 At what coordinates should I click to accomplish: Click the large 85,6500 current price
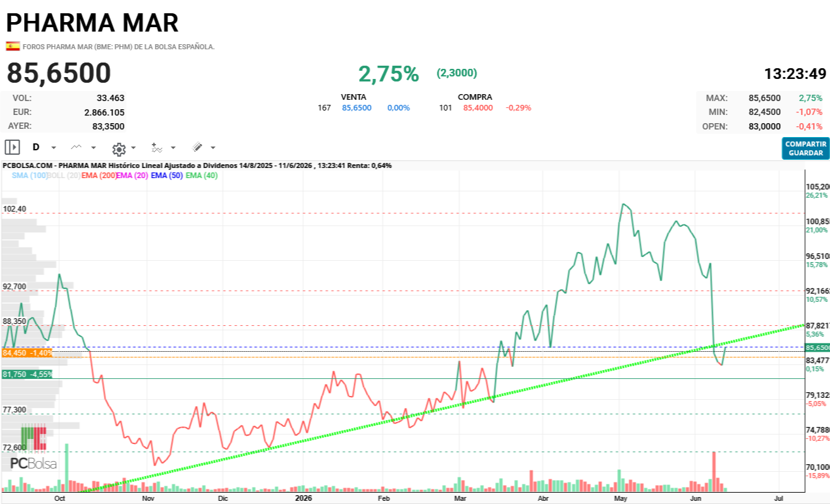click(x=59, y=73)
